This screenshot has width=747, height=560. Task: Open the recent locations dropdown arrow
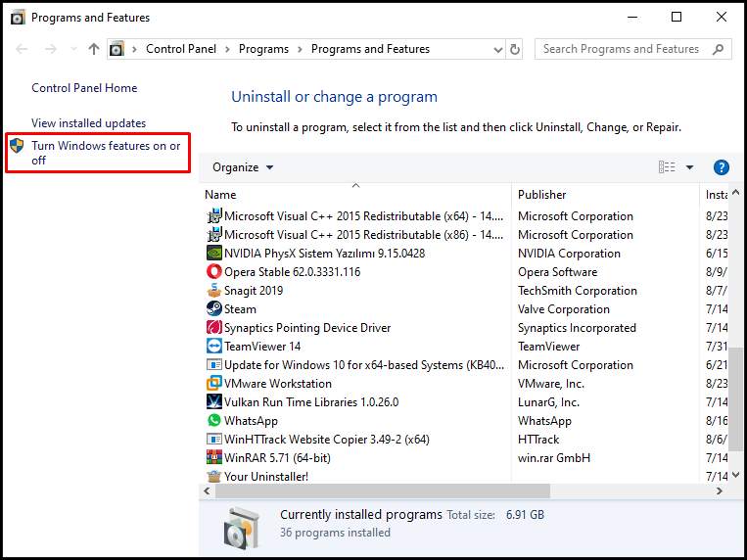click(73, 49)
